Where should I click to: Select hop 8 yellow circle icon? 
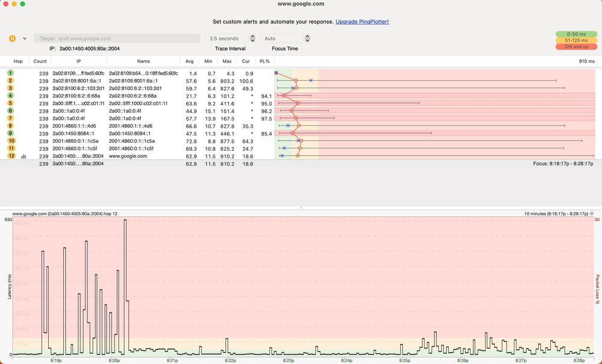tap(10, 125)
